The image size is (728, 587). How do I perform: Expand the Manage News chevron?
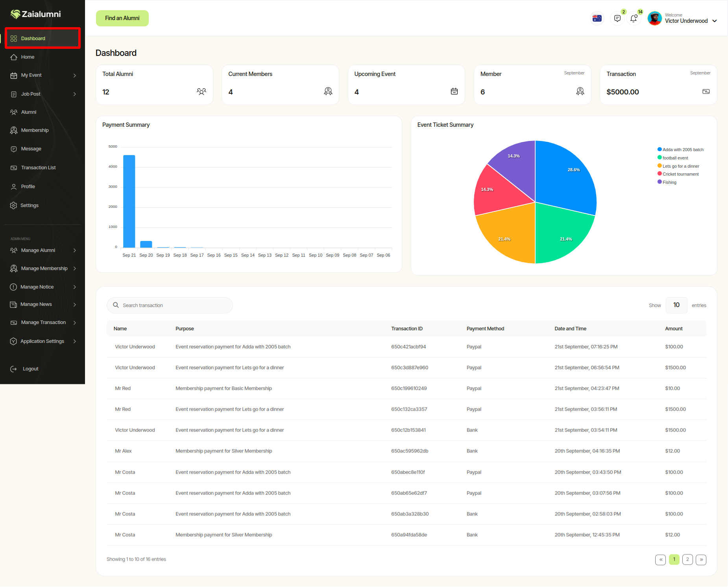(x=74, y=305)
